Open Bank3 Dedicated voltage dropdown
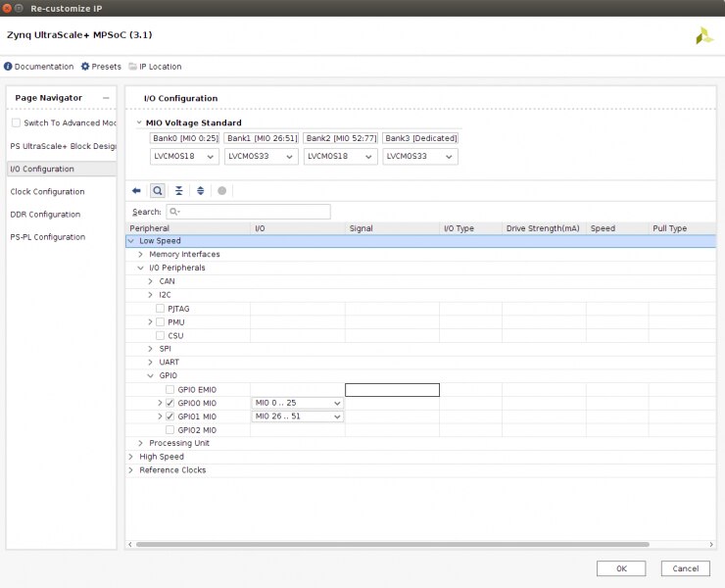The height and width of the screenshot is (588, 725). tap(420, 157)
